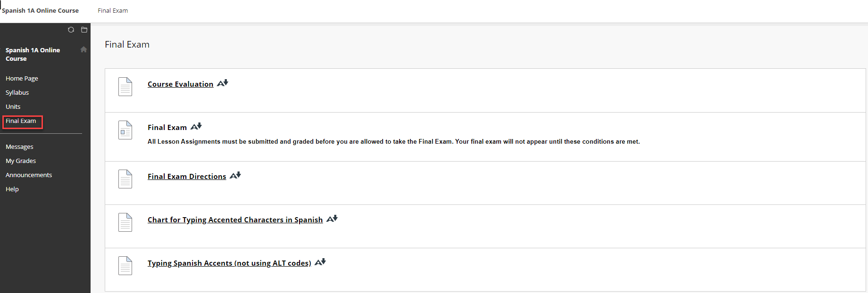Open alternative formats icon next to Final Exam
868x293 pixels.
tap(196, 126)
